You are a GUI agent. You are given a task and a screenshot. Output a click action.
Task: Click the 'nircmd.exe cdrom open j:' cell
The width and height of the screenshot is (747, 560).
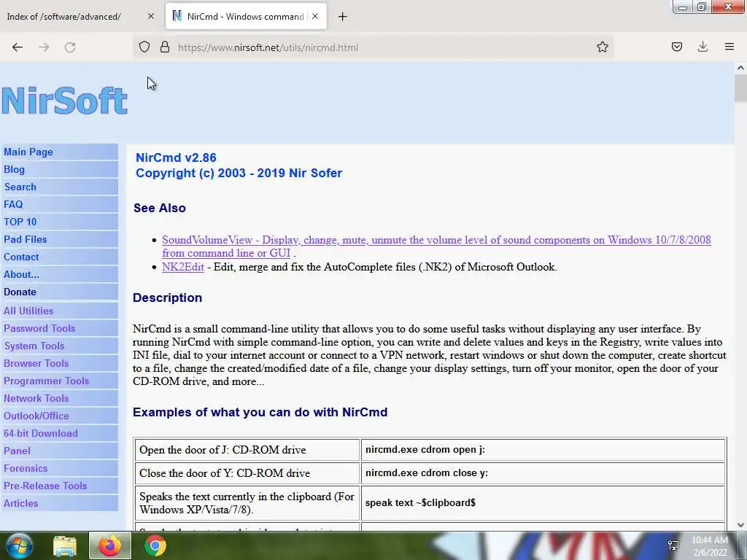pyautogui.click(x=543, y=449)
